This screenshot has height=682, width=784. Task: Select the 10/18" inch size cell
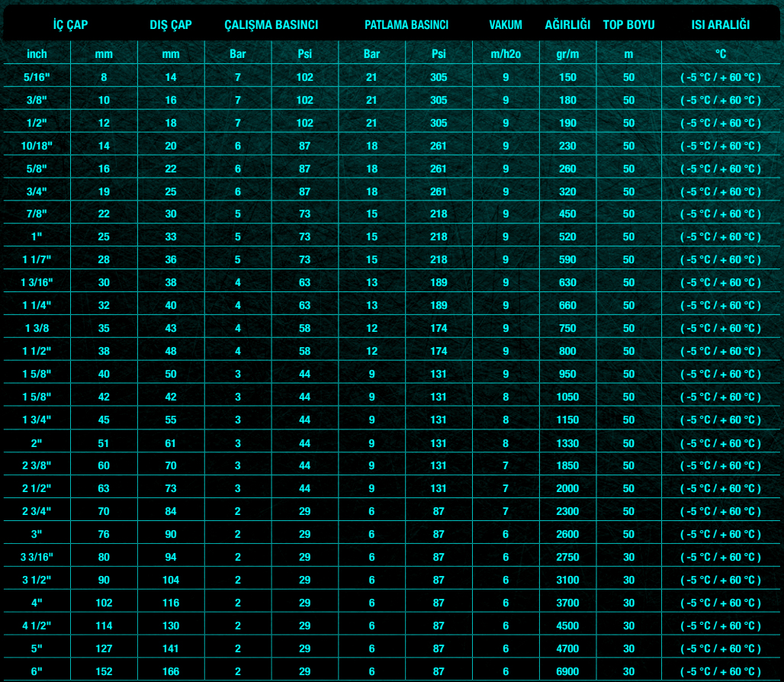click(x=37, y=146)
